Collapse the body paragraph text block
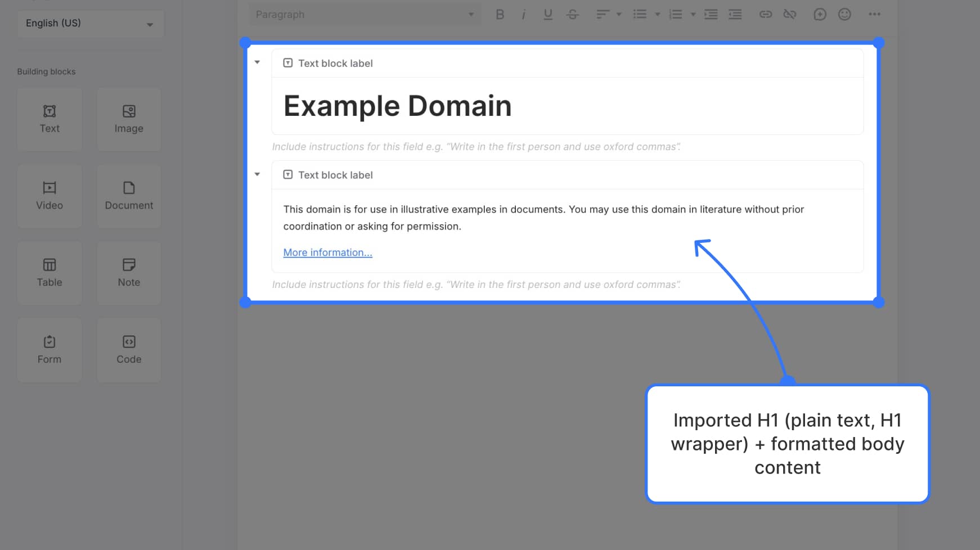 (257, 174)
